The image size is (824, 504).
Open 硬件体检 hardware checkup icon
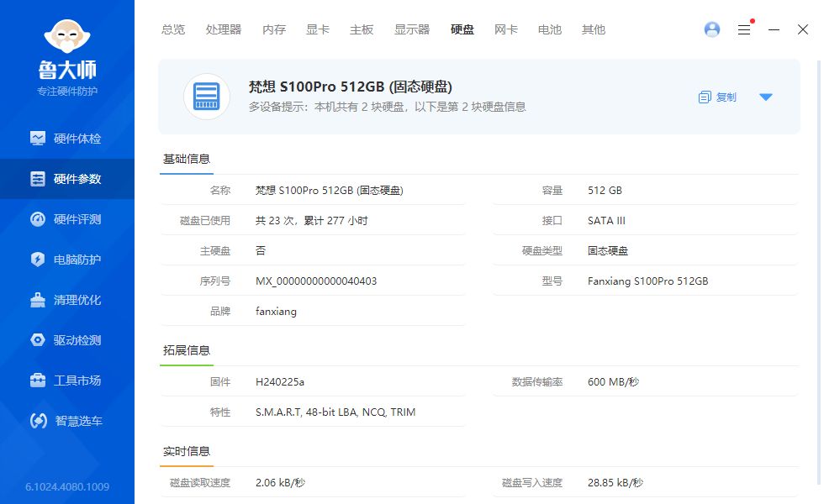pyautogui.click(x=38, y=138)
